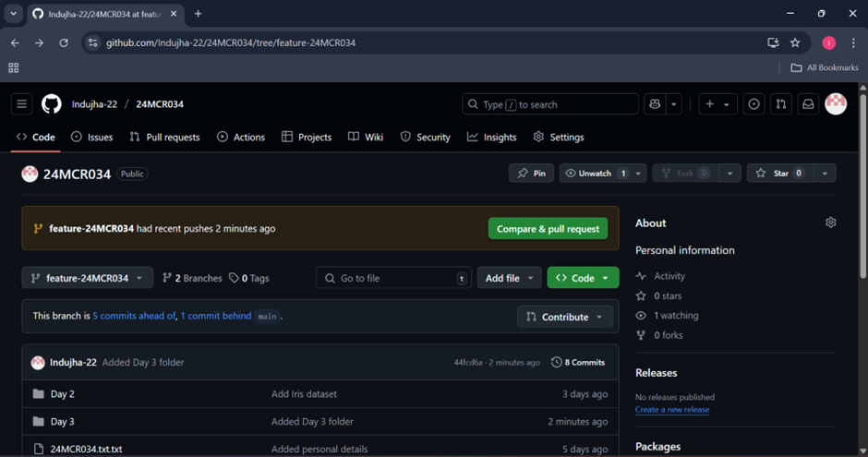Open the global issues icon in the header
Image resolution: width=868 pixels, height=457 pixels.
click(754, 104)
